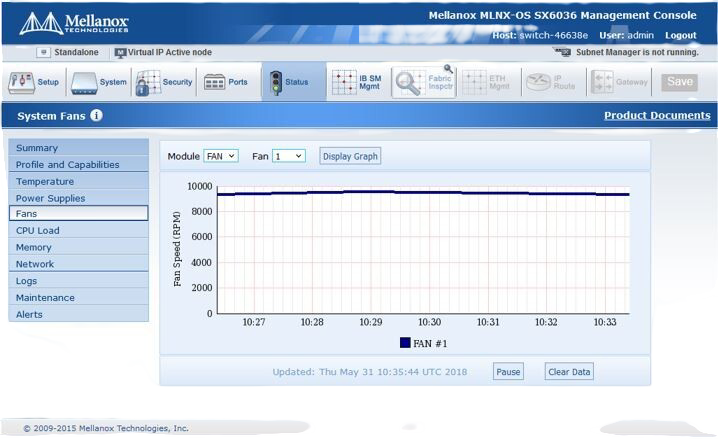Click the Ports tab label

coord(238,82)
